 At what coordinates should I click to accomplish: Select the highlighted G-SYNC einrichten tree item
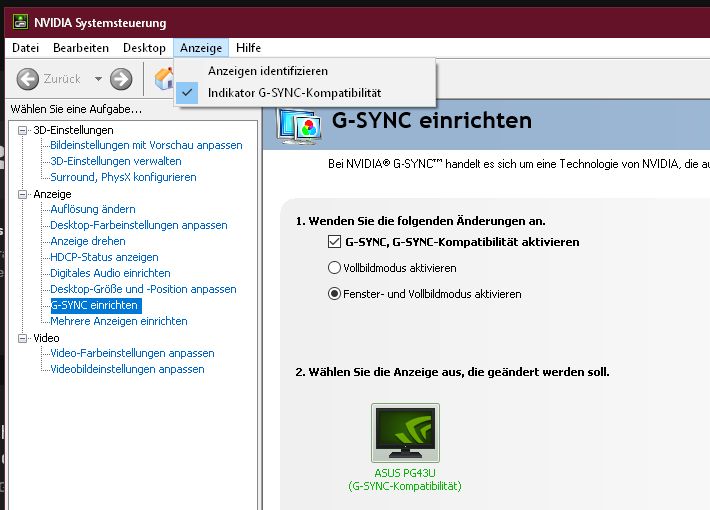96,305
